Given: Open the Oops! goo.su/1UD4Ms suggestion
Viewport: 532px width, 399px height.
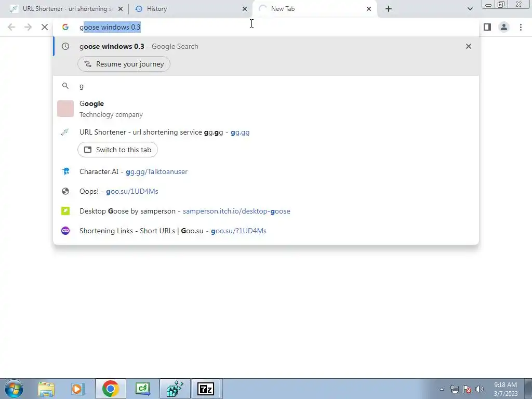Looking at the screenshot, I should (x=266, y=191).
